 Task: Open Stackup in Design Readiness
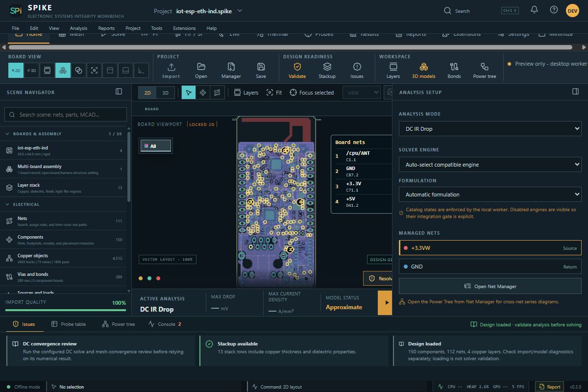point(327,70)
